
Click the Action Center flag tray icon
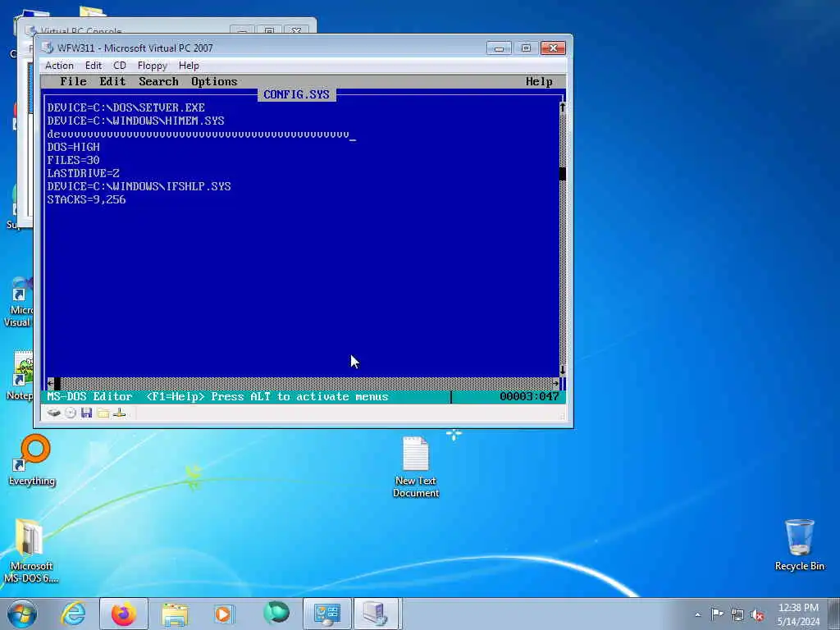717,614
